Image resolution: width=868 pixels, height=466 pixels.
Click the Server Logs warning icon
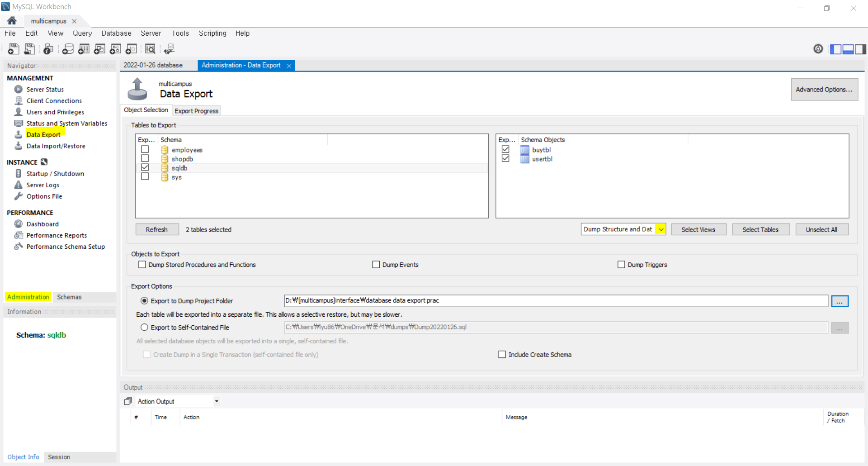pos(19,185)
